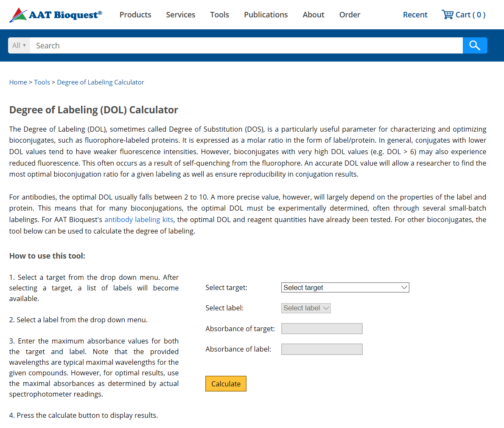Open the Order menu
Viewport: 504px width, 428px height.
click(x=350, y=15)
